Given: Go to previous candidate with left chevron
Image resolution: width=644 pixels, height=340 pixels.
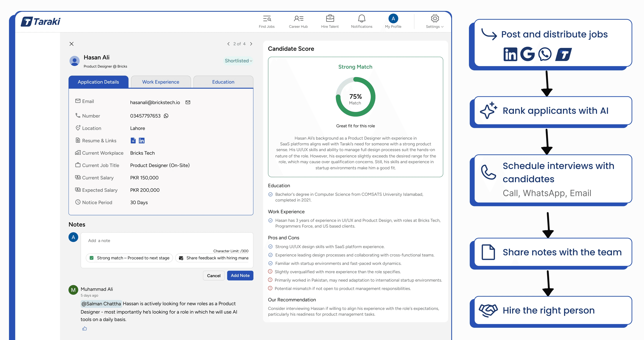Looking at the screenshot, I should [228, 44].
